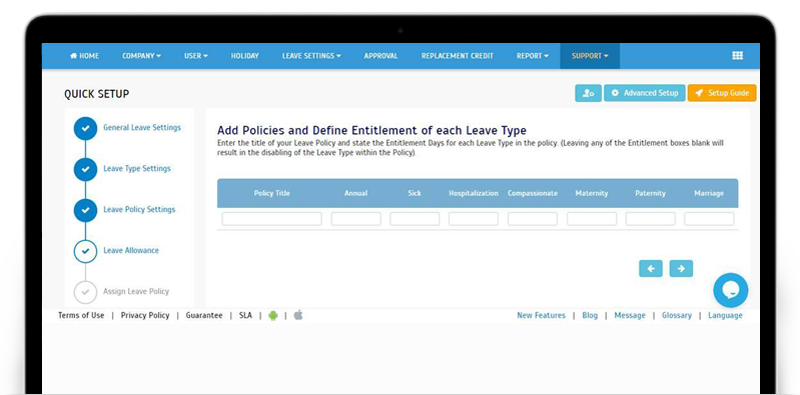Expand the Report menu
Viewport: 800px width, 395px height.
(532, 56)
